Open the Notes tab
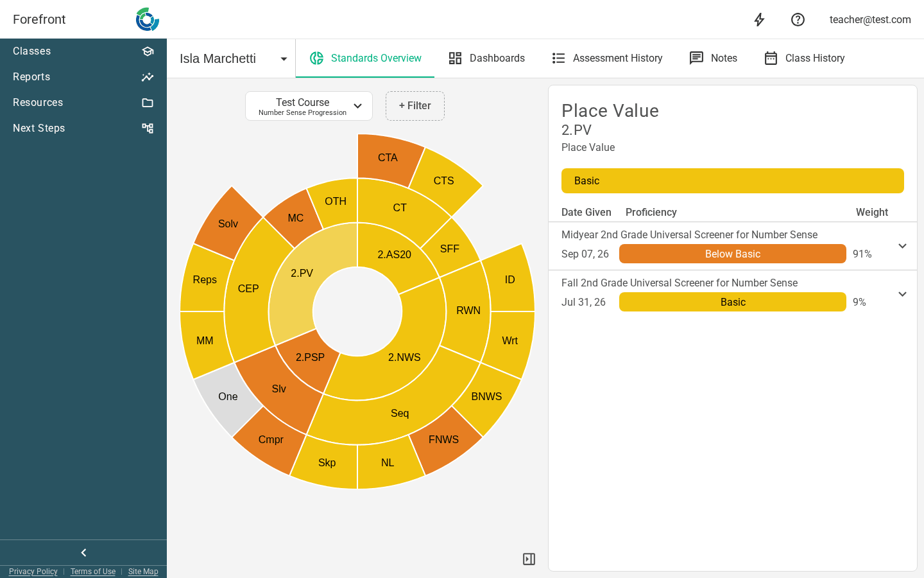Screen dimensions: 924x578 pos(713,58)
